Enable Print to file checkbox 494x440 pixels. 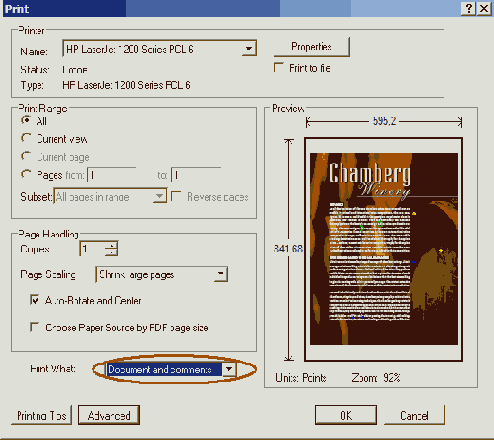(278, 67)
